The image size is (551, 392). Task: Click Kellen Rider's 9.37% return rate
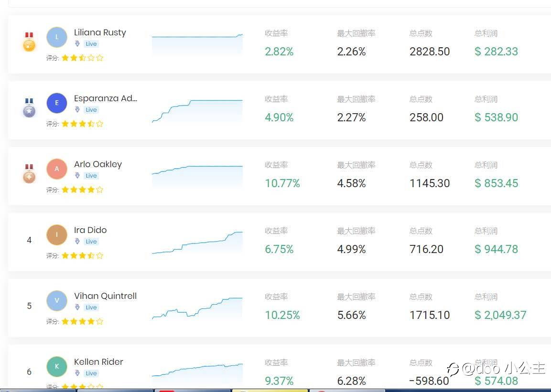279,381
